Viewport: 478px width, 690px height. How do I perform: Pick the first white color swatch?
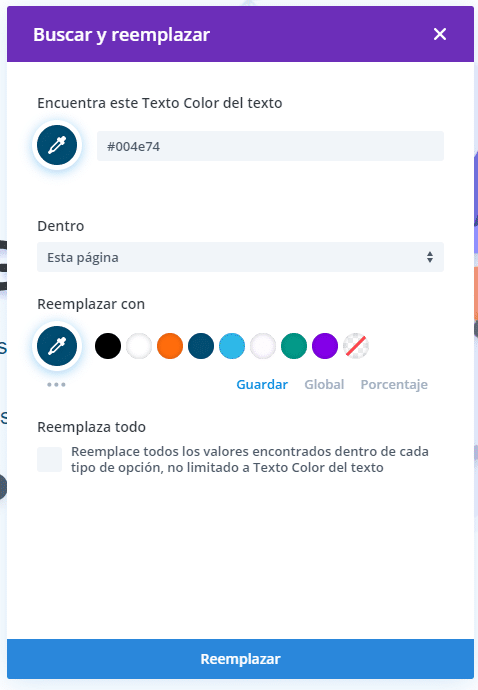coord(139,346)
